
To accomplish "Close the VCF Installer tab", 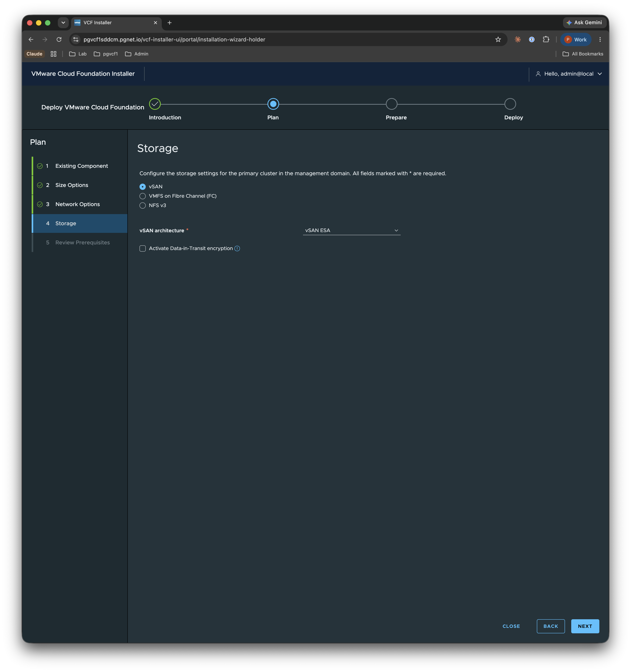I will (156, 23).
